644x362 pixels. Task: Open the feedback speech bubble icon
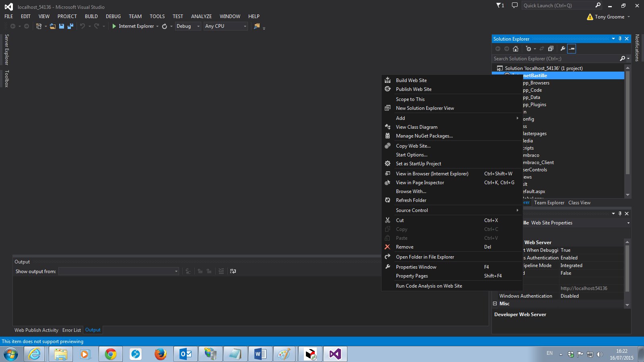coord(514,5)
